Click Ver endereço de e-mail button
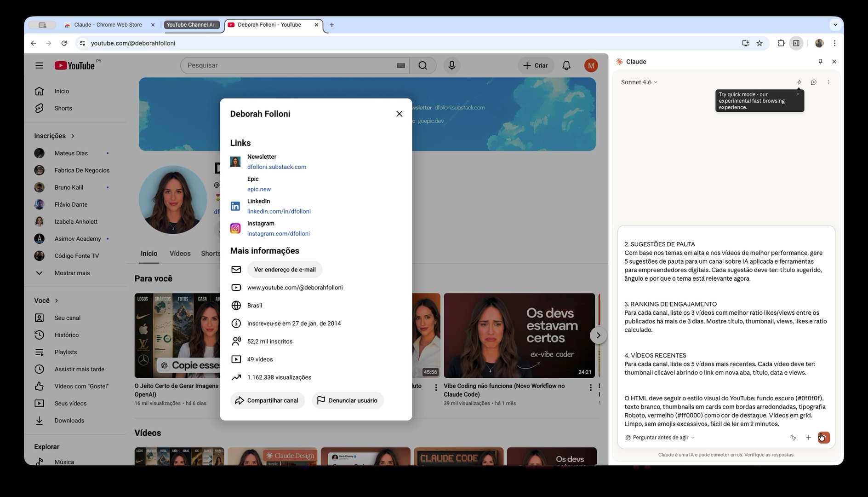This screenshot has height=497, width=868. point(285,270)
